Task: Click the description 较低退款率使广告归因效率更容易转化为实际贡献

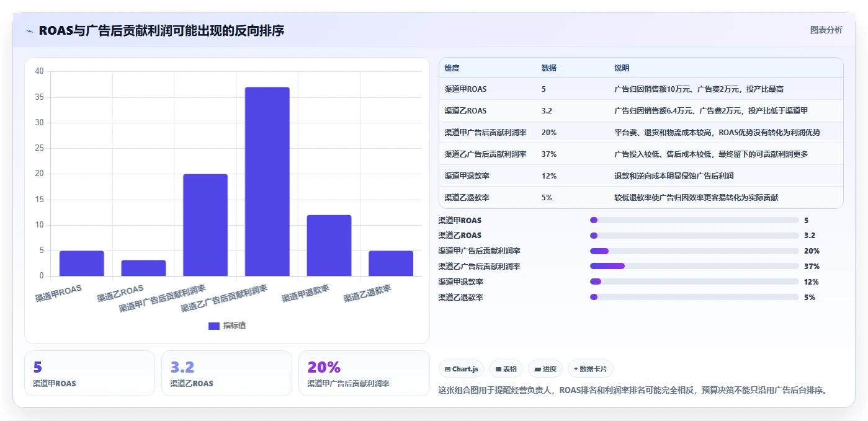Action: pos(696,198)
